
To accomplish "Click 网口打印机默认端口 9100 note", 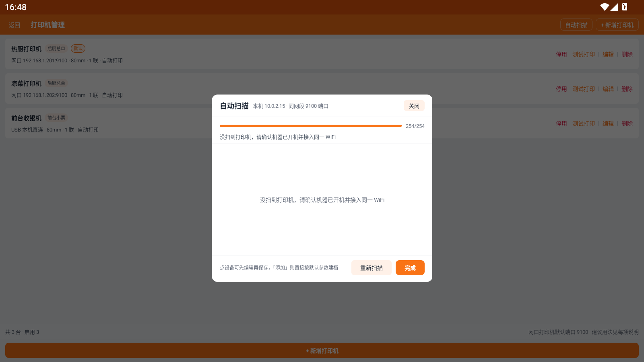I will [583, 332].
